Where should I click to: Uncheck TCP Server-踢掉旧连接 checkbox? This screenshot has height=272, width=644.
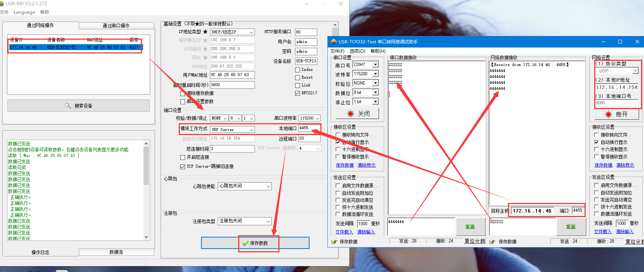(182, 167)
